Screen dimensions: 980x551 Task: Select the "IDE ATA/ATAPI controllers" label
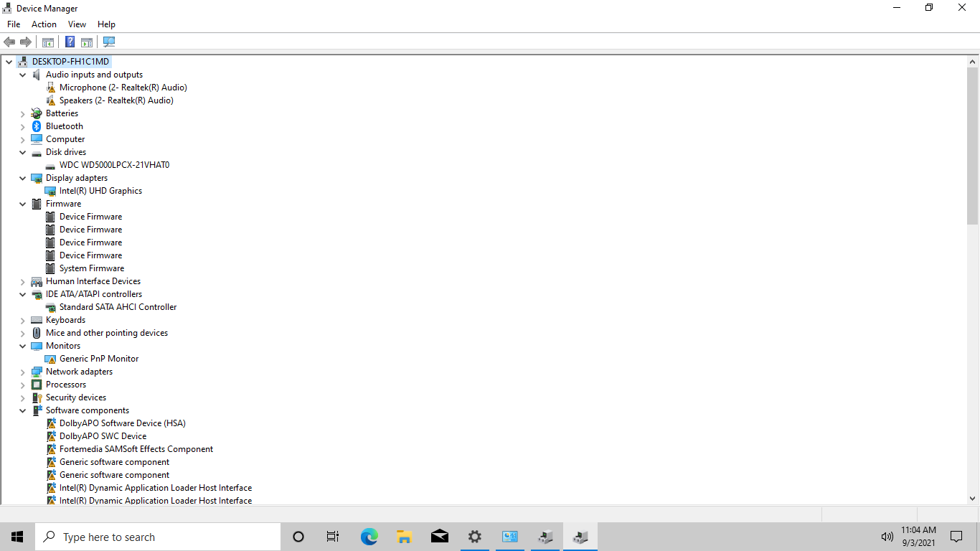point(94,294)
